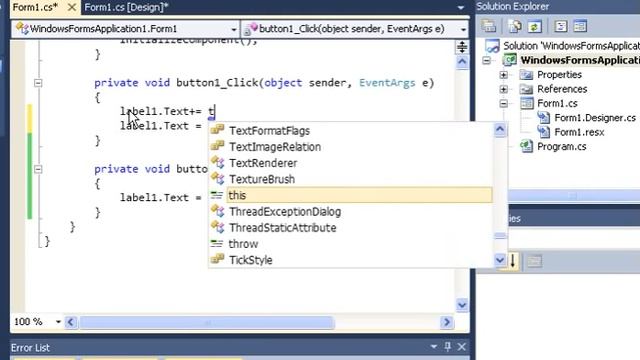Close the Error List panel
The width and height of the screenshot is (640, 360).
462,347
